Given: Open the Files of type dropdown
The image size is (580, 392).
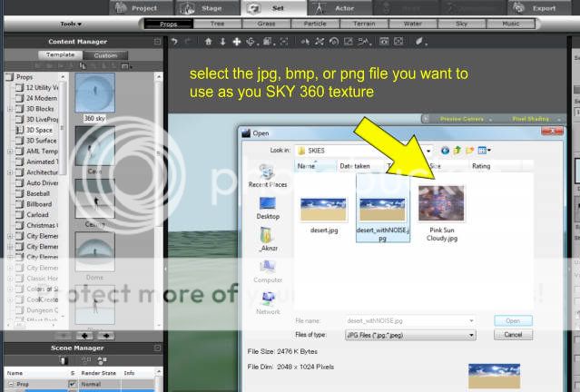Looking at the screenshot, I should [x=471, y=336].
